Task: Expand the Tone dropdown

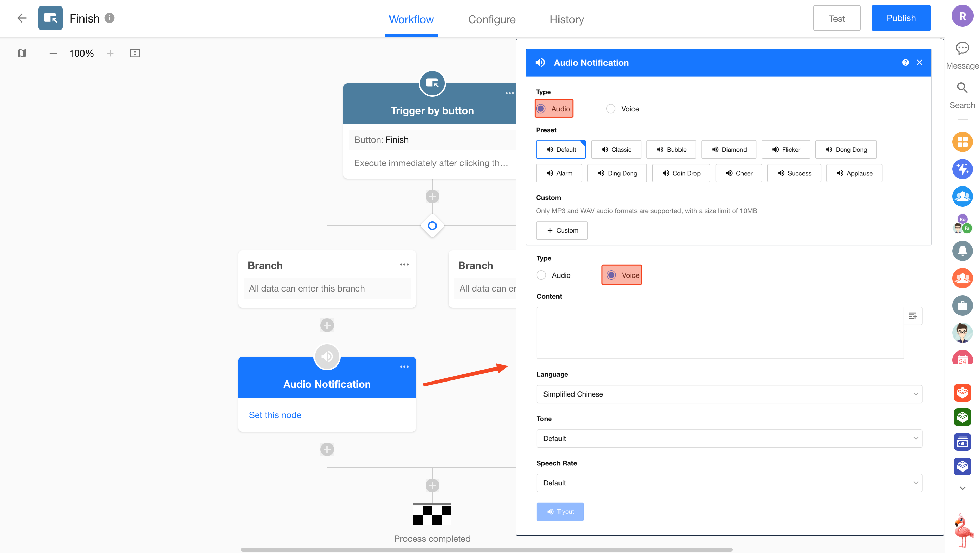Action: click(729, 438)
